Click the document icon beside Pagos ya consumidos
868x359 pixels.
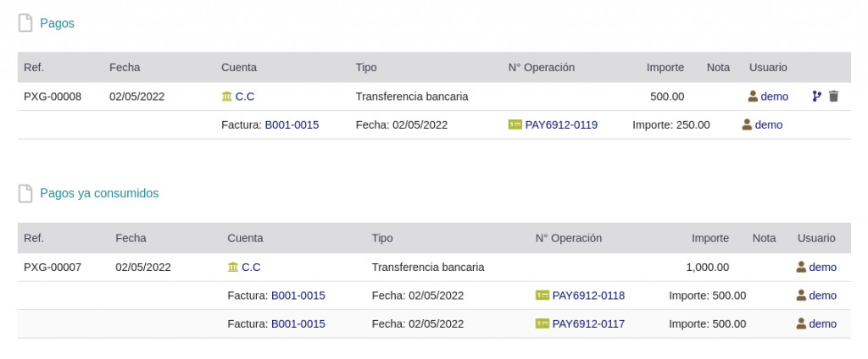coord(25,194)
